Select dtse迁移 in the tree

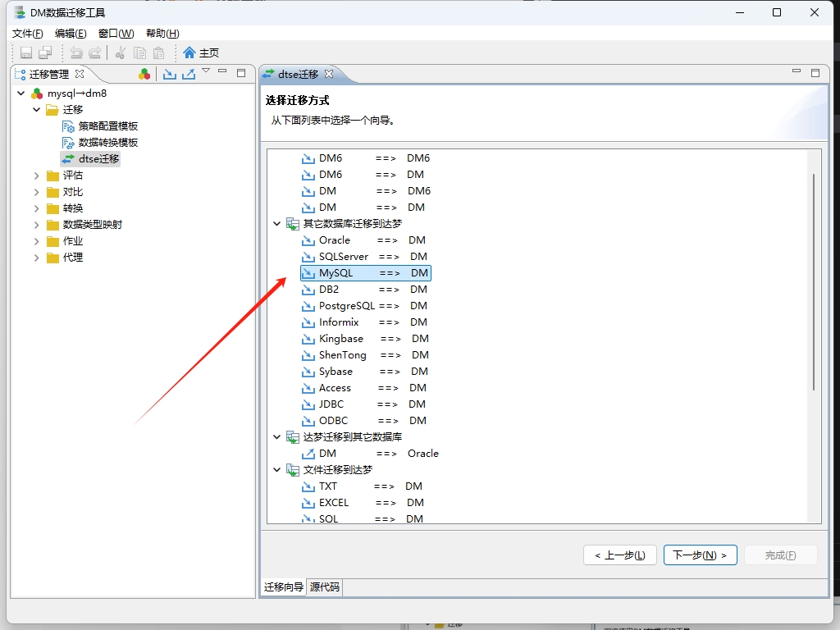[x=90, y=159]
